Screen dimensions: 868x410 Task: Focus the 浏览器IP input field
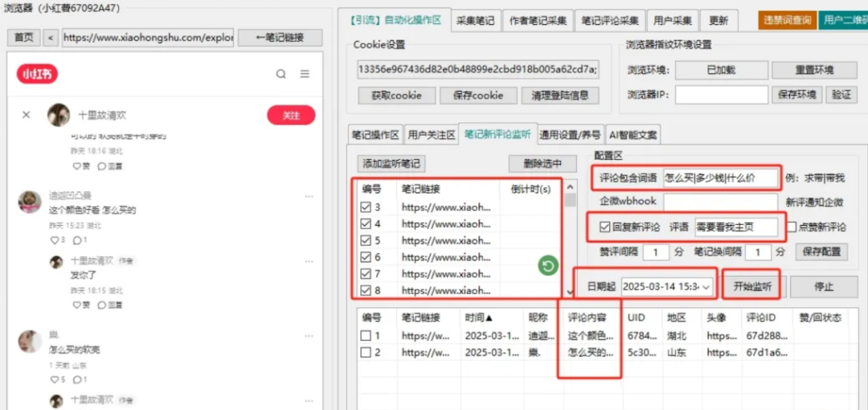click(721, 95)
